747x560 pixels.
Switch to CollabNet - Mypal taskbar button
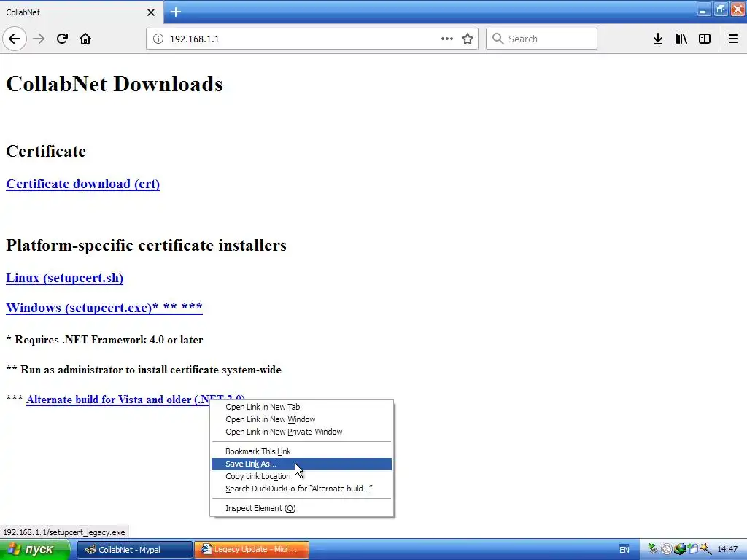coord(134,550)
